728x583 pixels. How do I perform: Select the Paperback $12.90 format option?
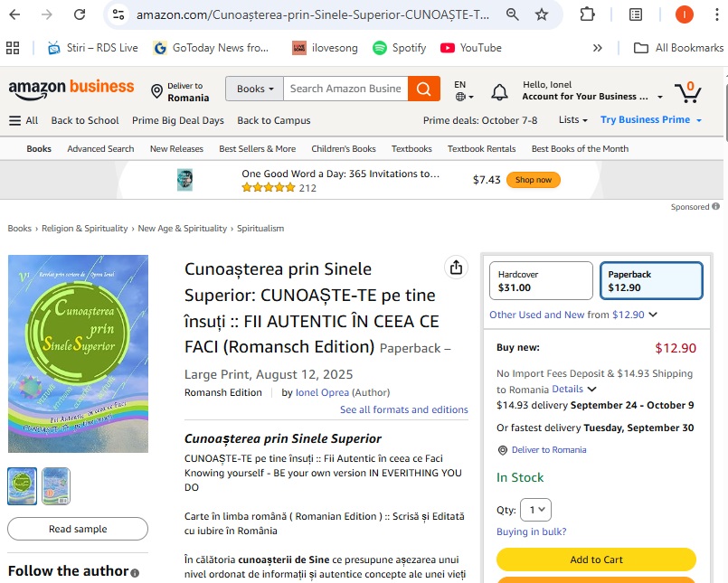[x=649, y=281]
